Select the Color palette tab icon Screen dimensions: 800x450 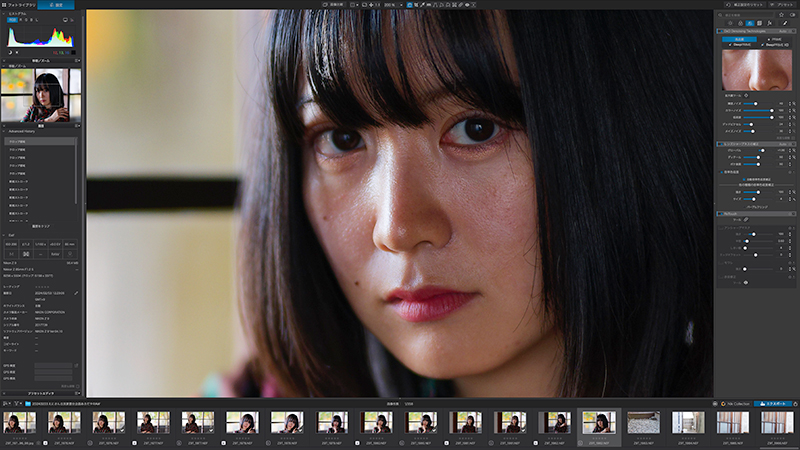[x=740, y=23]
